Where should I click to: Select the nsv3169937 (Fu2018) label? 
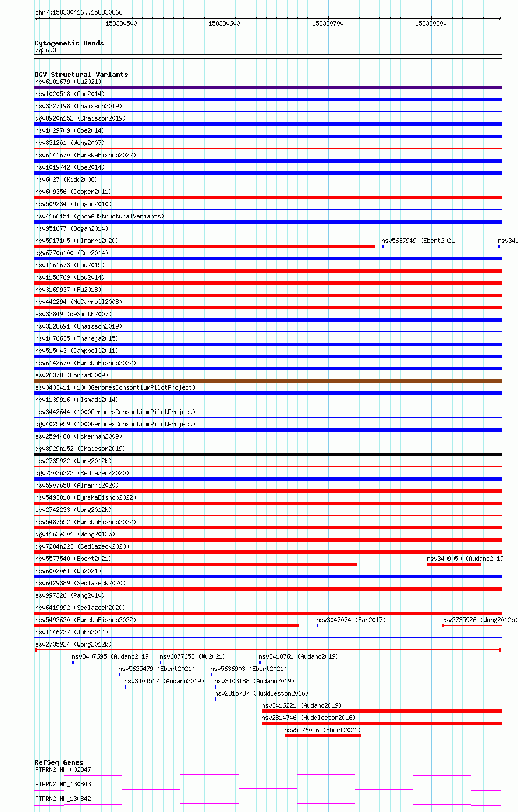[68, 290]
